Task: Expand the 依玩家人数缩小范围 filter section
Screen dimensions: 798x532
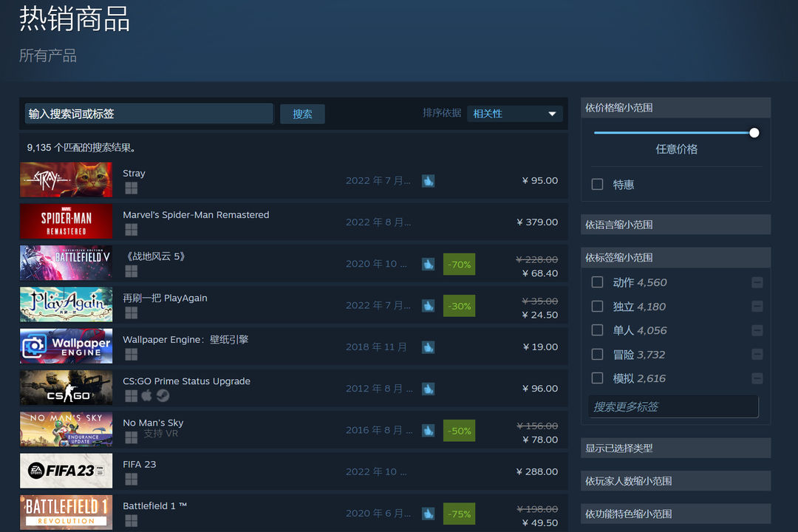Action: pyautogui.click(x=676, y=481)
